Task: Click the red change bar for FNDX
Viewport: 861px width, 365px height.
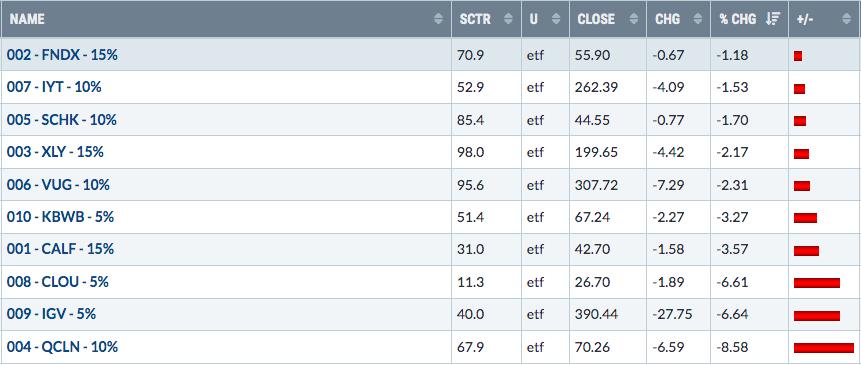Action: coord(798,56)
